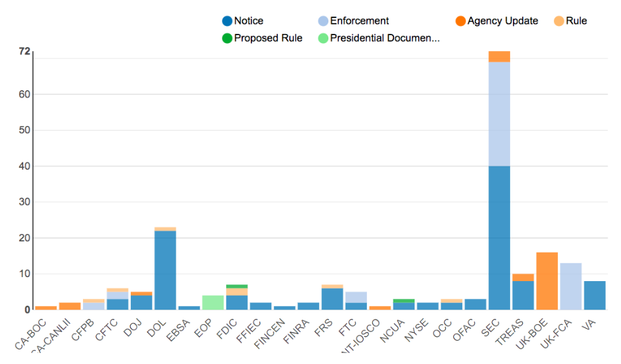The width and height of the screenshot is (621, 364).
Task: Click the orange Agency Update top of SEC bar
Action: (x=499, y=56)
